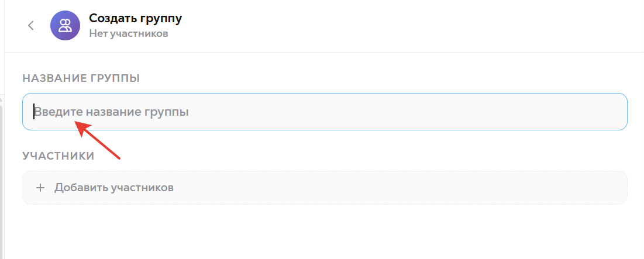
Task: Go back using the left chevron icon
Action: tap(31, 26)
